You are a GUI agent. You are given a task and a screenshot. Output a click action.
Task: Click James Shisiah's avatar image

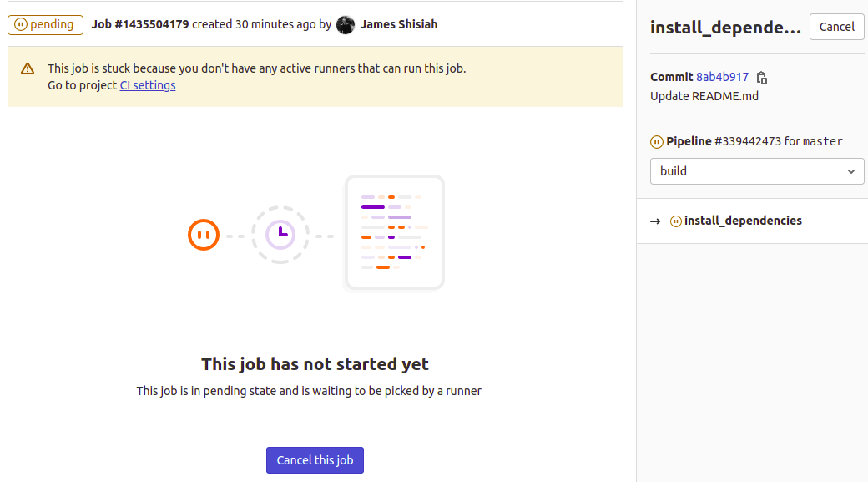(x=346, y=25)
